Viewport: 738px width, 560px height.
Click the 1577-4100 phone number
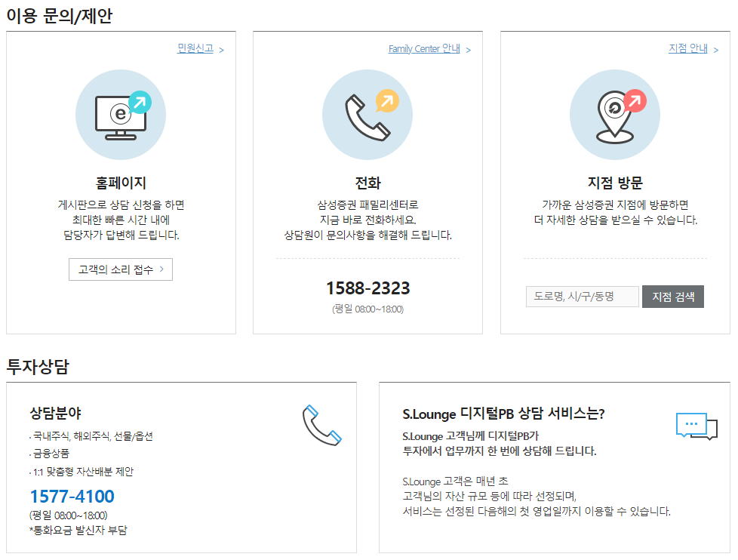(72, 496)
